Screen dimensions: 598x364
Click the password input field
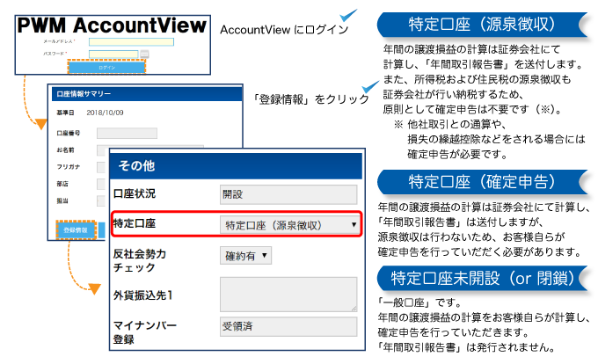(x=113, y=55)
